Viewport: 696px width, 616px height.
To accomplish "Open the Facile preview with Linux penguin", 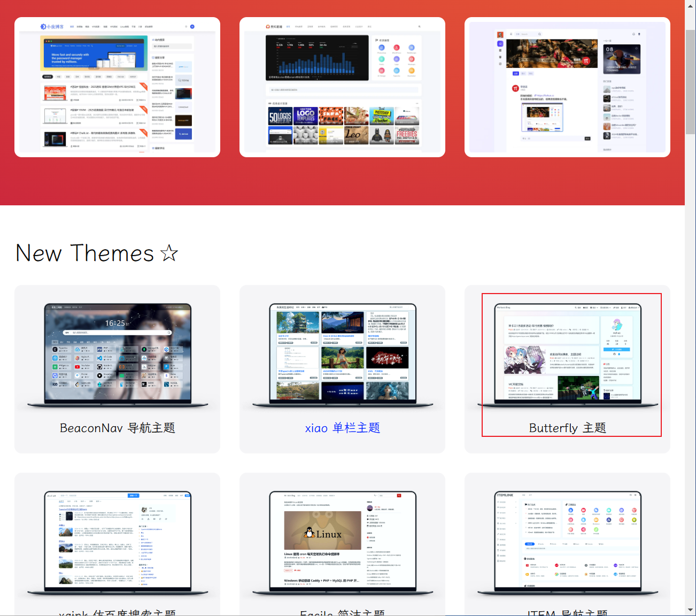I will tap(342, 541).
